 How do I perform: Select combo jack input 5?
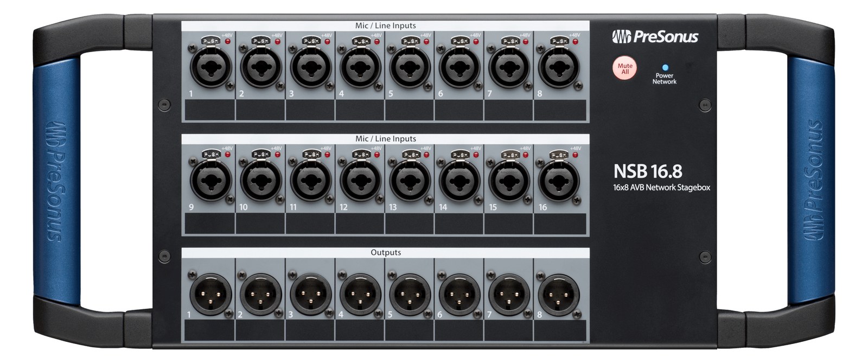tap(410, 67)
